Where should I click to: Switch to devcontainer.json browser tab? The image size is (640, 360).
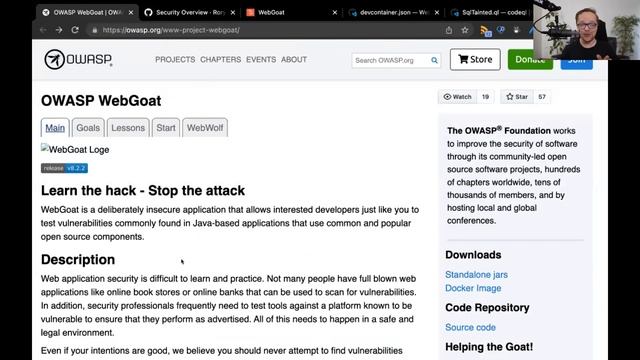(x=394, y=13)
